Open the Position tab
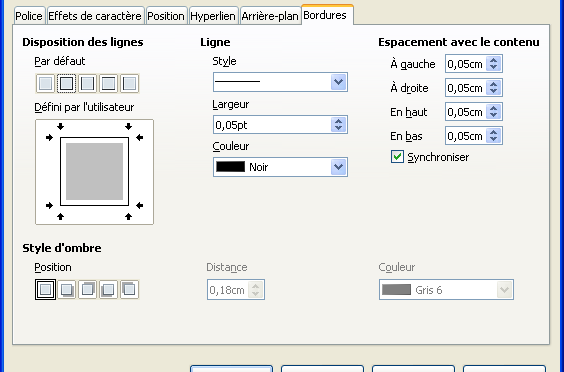This screenshot has height=372, width=564. pyautogui.click(x=166, y=16)
